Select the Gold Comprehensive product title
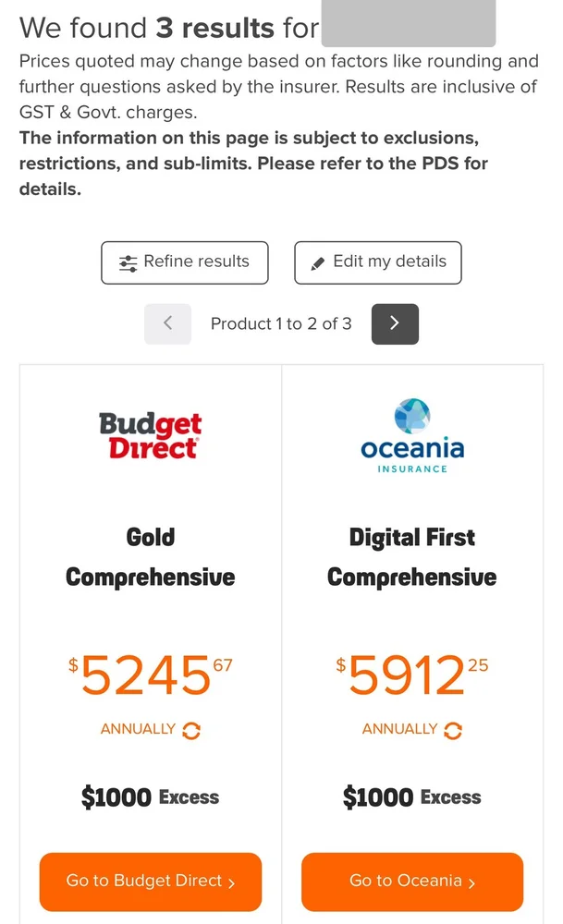 (151, 557)
